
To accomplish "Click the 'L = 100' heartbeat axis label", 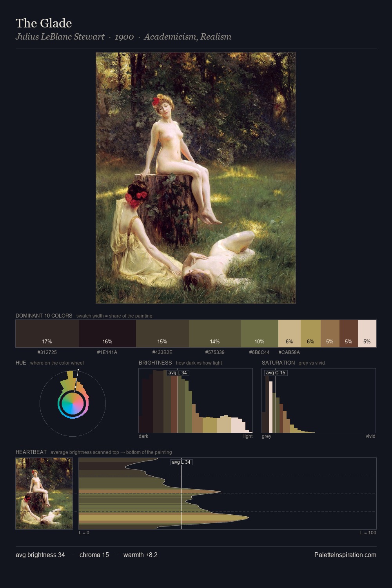I will click(x=368, y=533).
